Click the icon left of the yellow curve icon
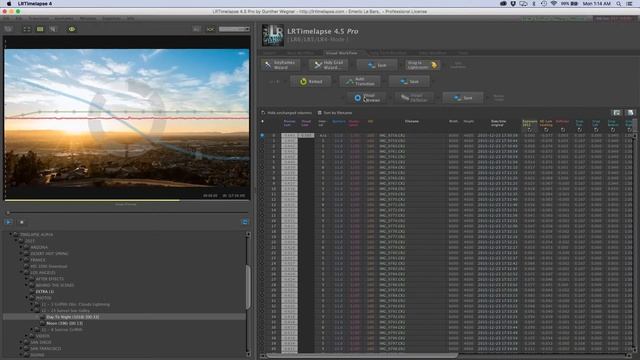 197,29
